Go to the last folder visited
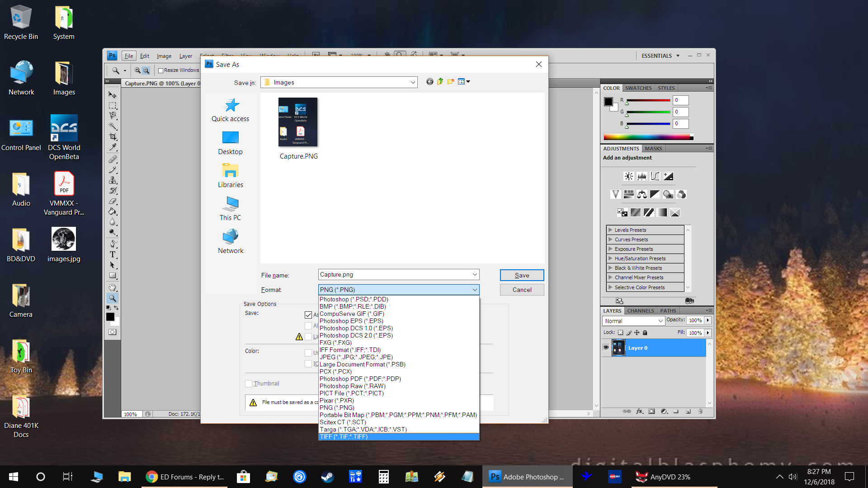This screenshot has height=488, width=868. click(x=429, y=82)
